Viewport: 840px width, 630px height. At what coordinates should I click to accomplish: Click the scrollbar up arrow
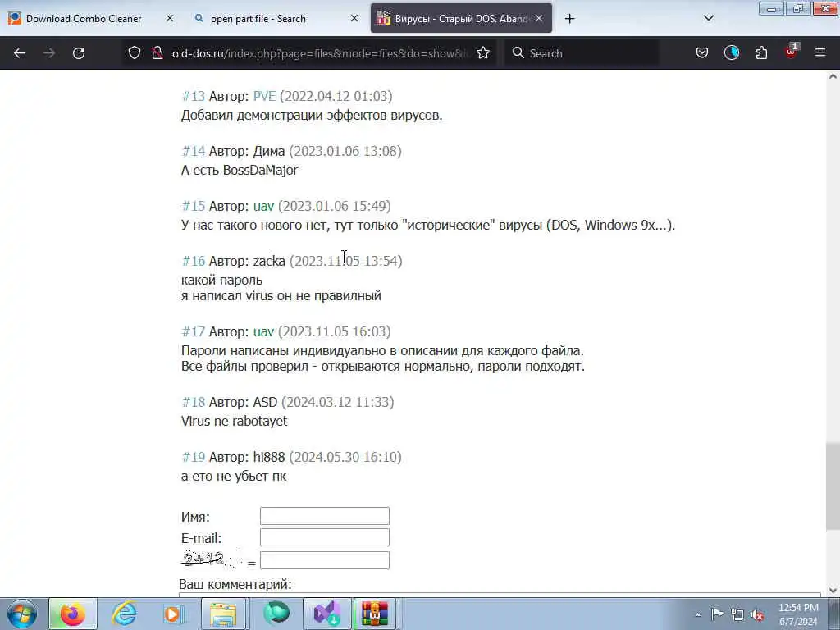click(x=833, y=76)
